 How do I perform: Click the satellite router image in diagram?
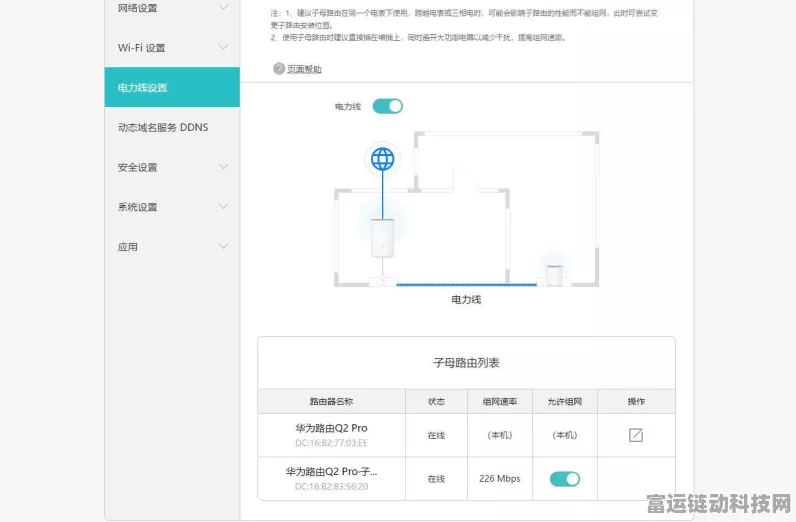point(554,274)
